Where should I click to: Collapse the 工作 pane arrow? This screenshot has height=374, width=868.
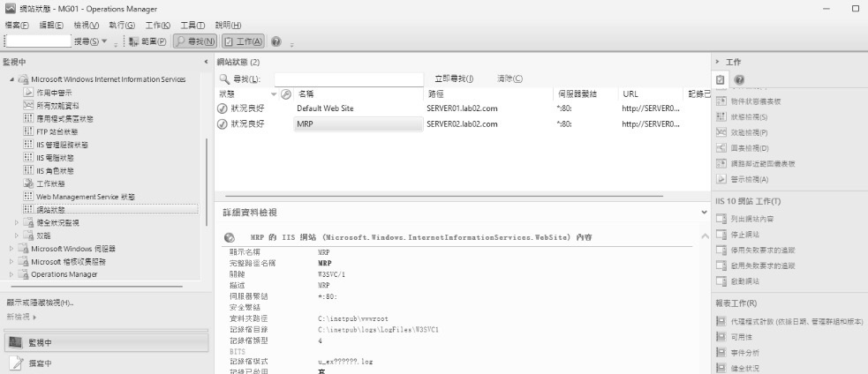click(717, 62)
